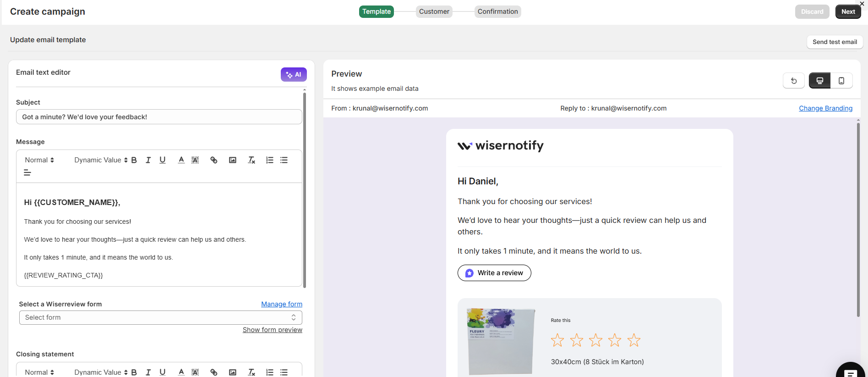This screenshot has width=868, height=377.
Task: Insert image icon in Message toolbar
Action: click(233, 160)
